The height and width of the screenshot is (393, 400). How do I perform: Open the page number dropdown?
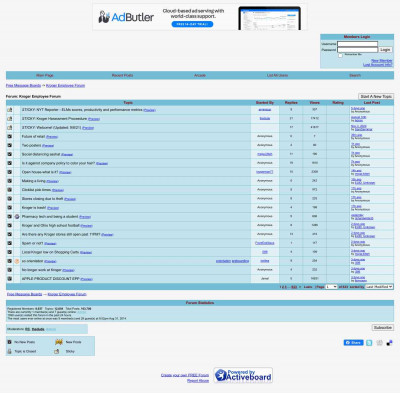coord(331,287)
